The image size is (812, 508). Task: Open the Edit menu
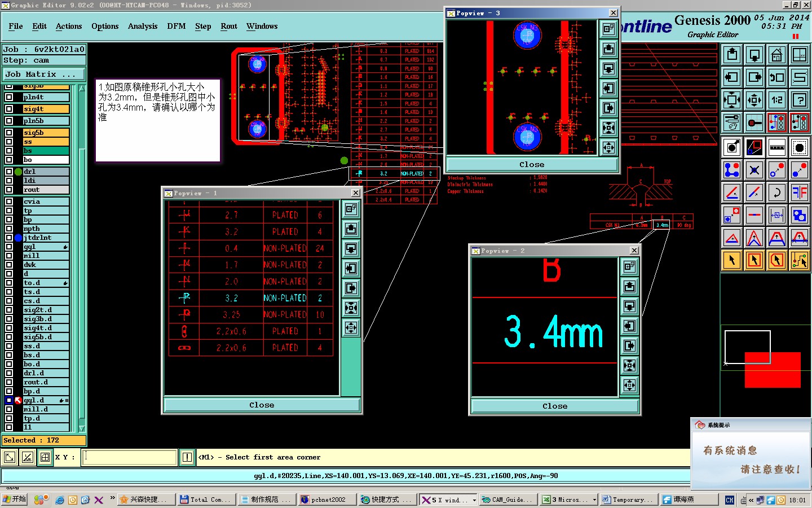[39, 26]
